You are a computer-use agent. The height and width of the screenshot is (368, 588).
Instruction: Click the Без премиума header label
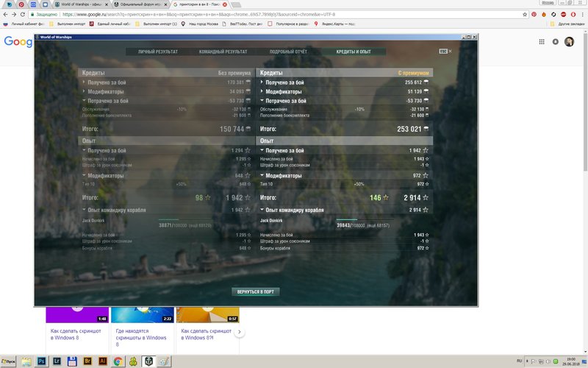[234, 73]
